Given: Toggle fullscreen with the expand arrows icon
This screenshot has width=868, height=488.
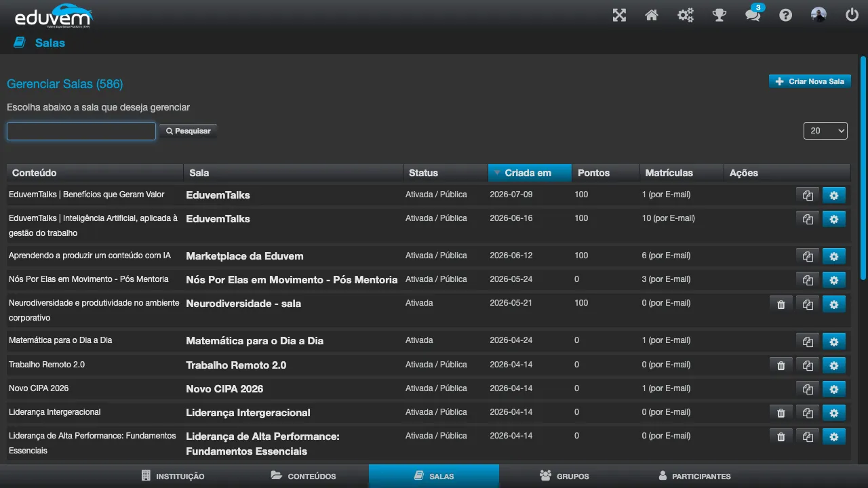Looking at the screenshot, I should tap(619, 15).
